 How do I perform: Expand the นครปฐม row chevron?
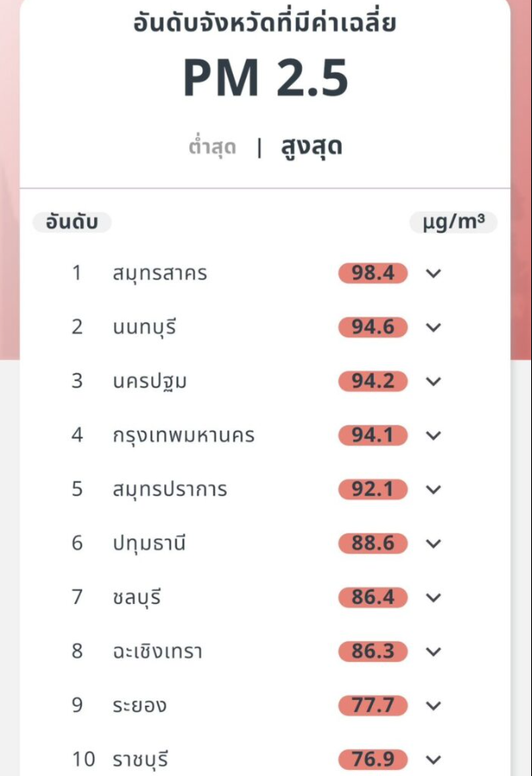434,382
